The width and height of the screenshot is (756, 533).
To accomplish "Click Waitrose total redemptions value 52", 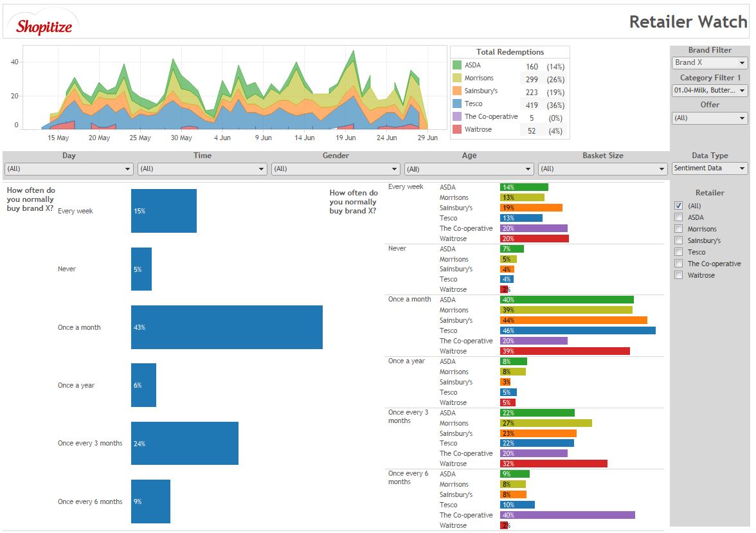I will 532,131.
